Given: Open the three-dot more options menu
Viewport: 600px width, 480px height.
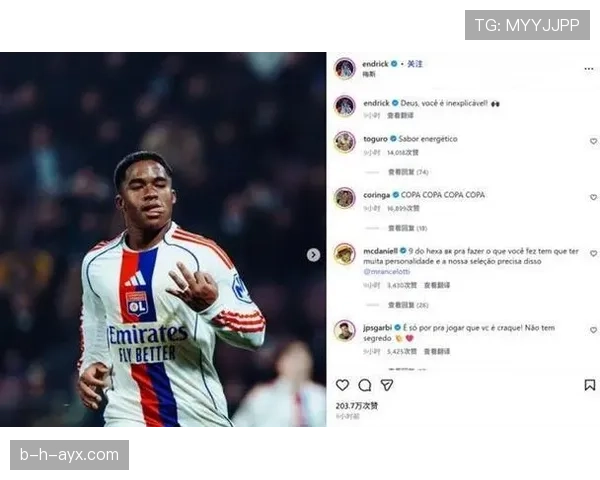Looking at the screenshot, I should point(589,69).
